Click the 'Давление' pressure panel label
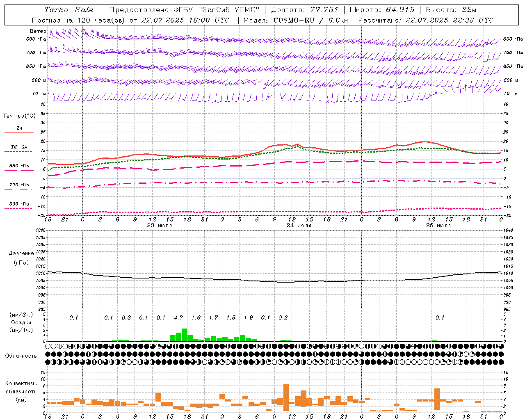This screenshot has height=420, width=525. coord(21,253)
